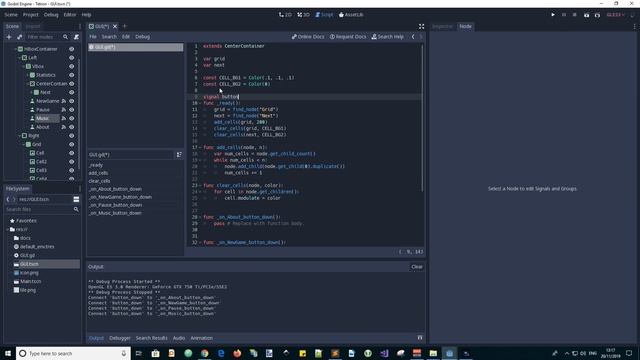Jump to _on_Music_button_down method
This screenshot has width=640, height=360.
115,213
